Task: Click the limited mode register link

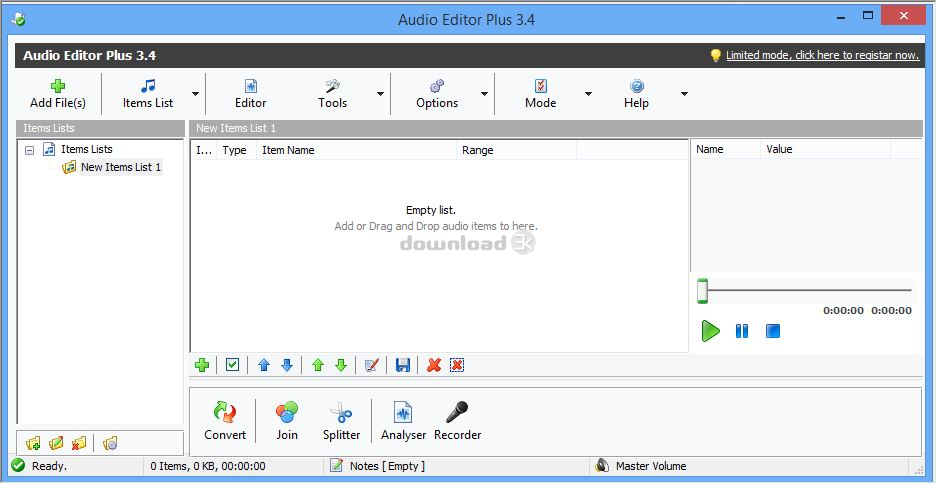Action: [822, 55]
